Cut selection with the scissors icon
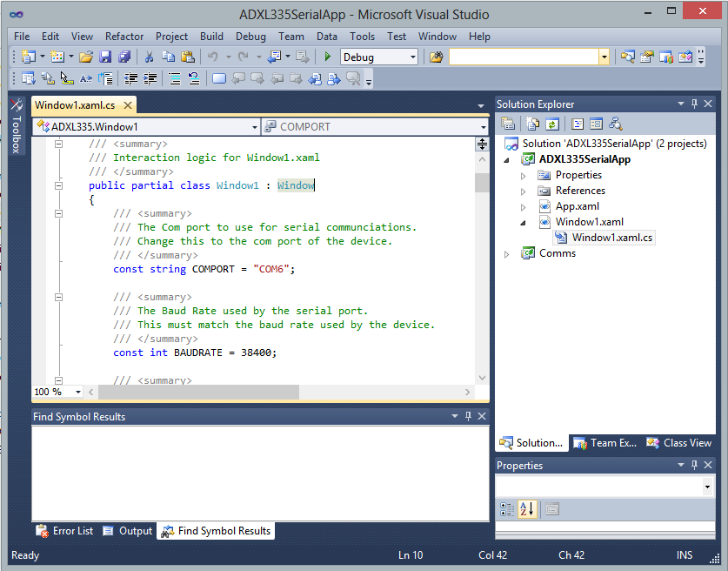 coord(149,57)
